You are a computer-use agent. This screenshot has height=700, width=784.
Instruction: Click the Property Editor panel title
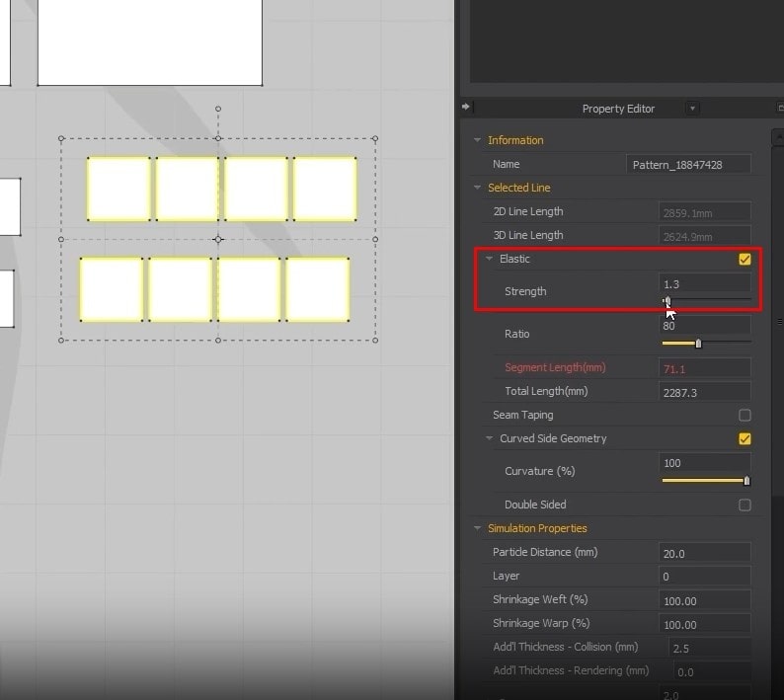point(618,109)
